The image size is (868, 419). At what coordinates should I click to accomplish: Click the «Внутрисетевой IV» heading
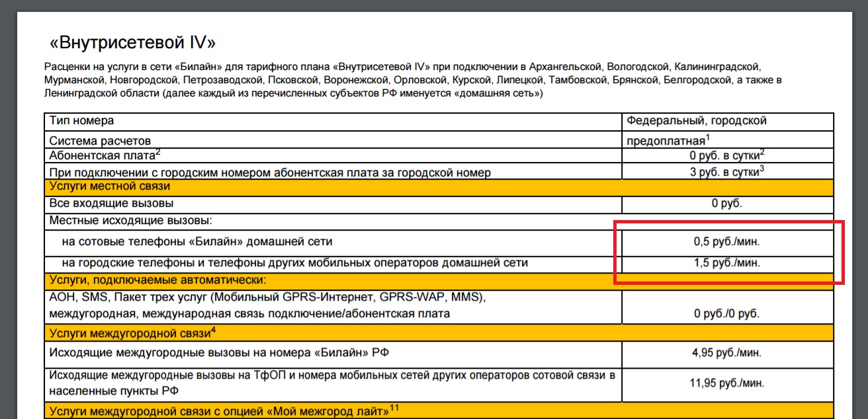(x=133, y=44)
